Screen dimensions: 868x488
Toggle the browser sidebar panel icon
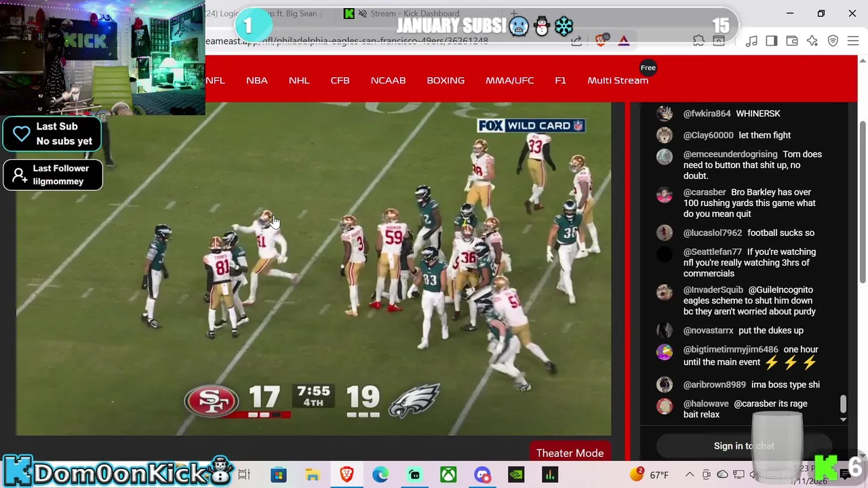point(772,41)
